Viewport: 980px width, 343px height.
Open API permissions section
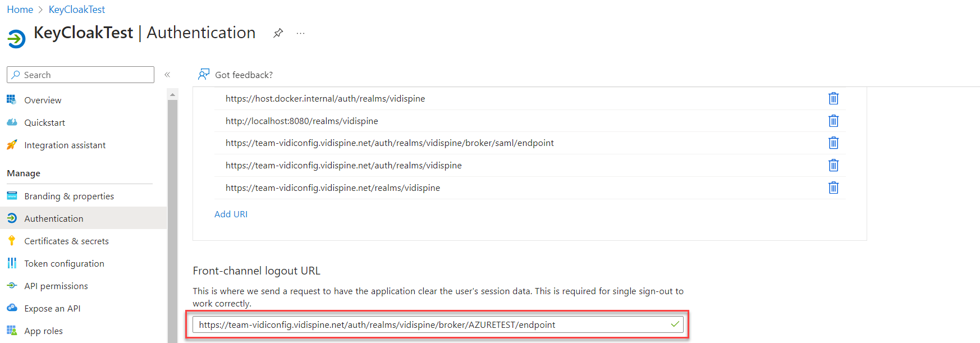56,286
